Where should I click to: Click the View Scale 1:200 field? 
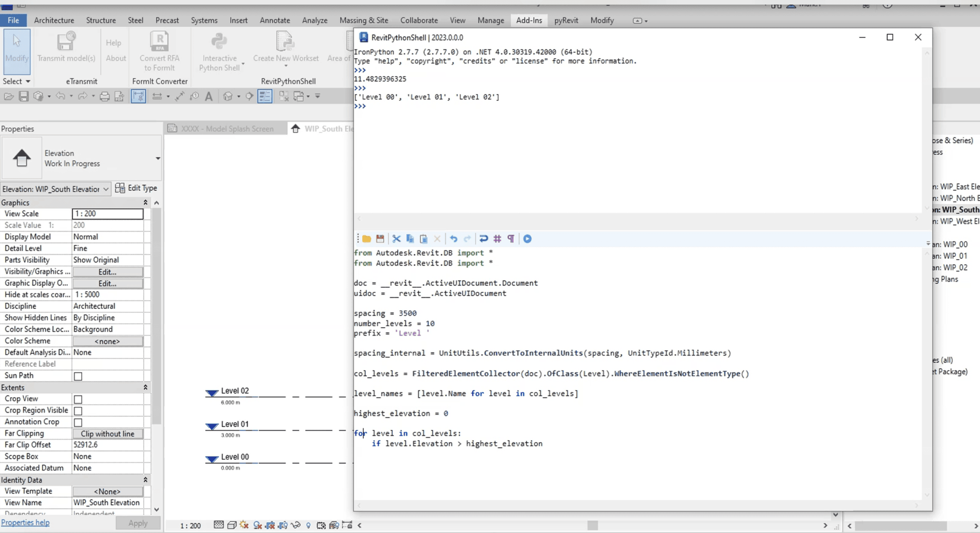tap(107, 214)
